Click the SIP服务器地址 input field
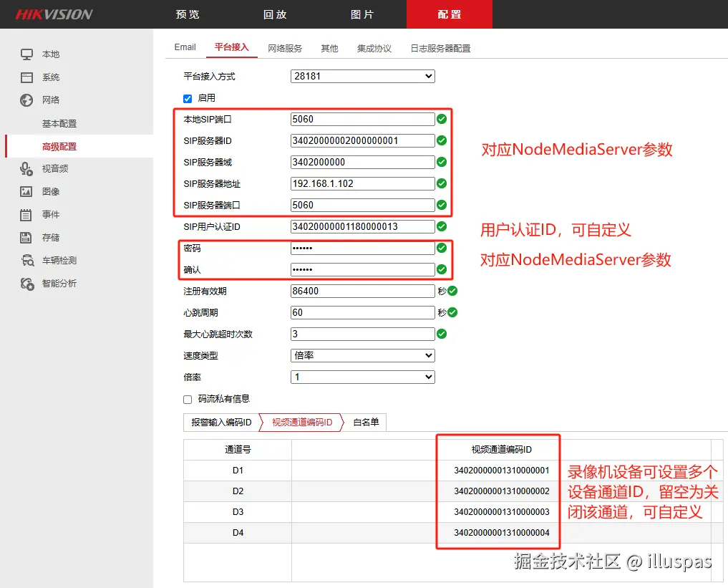 click(x=363, y=183)
